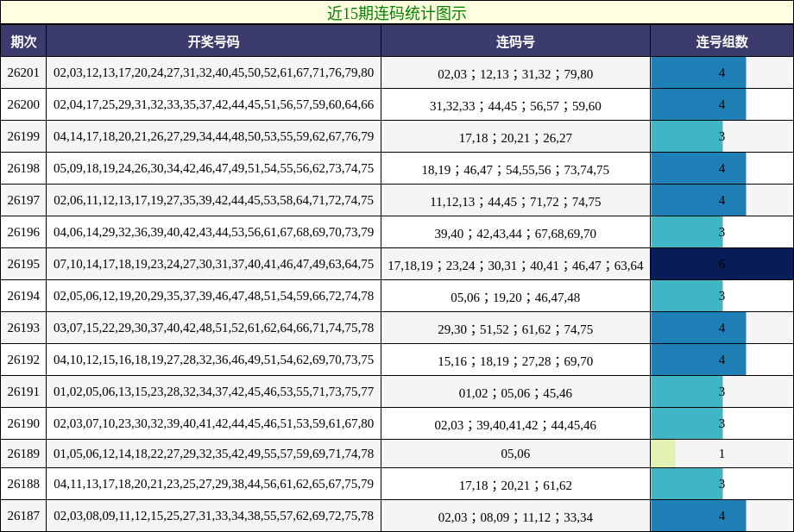Viewport: 794px width, 532px height.
Task: Click winning numbers for period 26189
Action: 213,454
